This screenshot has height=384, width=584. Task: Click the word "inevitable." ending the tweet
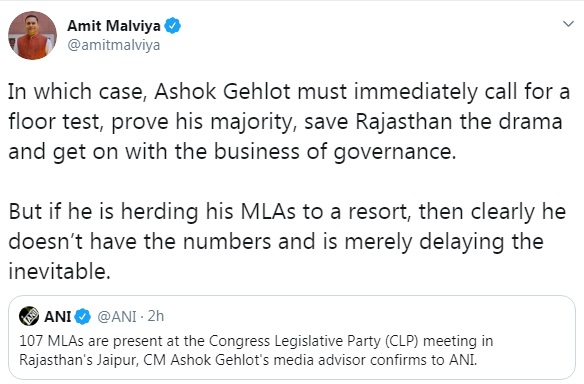[x=60, y=271]
